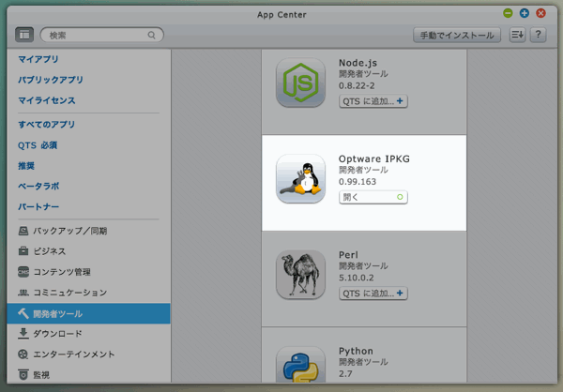Add Node.js to QTS
This screenshot has width=563, height=392.
373,101
